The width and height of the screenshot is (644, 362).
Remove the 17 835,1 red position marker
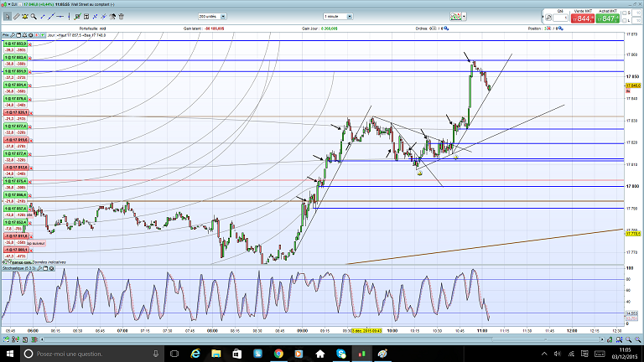coord(31,113)
